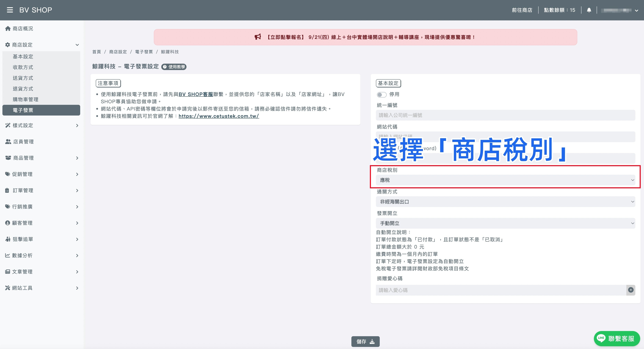
Task: Click the 捐贈愛心碼 input field
Action: (x=501, y=290)
